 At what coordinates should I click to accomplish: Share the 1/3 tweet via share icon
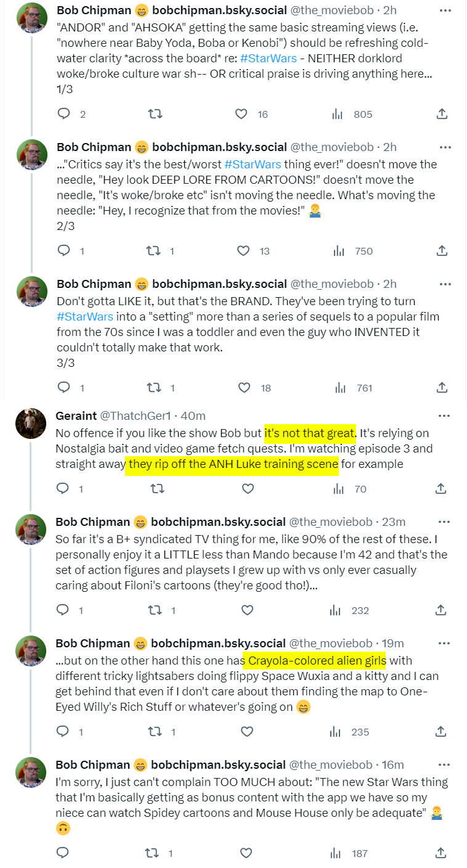(x=442, y=114)
